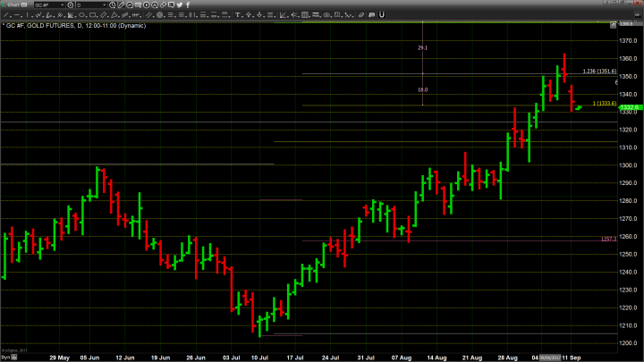Click the 1.236 (1351.6) Fibonacci level label
This screenshot has width=644, height=362.
599,72
